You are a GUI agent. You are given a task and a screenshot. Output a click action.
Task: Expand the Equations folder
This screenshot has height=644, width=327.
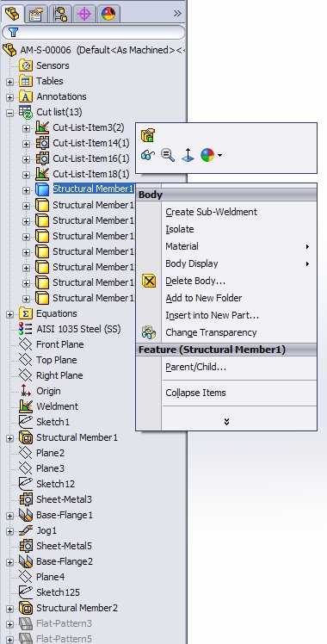[9, 314]
